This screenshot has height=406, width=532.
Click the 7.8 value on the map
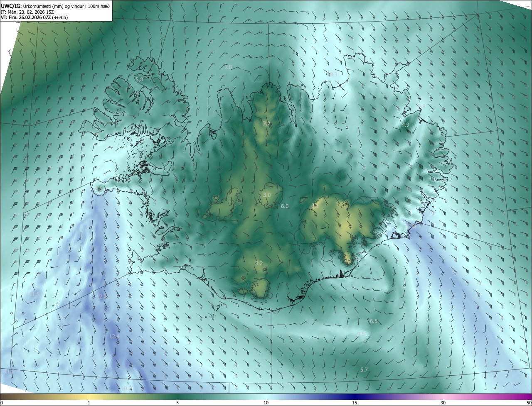(x=228, y=67)
